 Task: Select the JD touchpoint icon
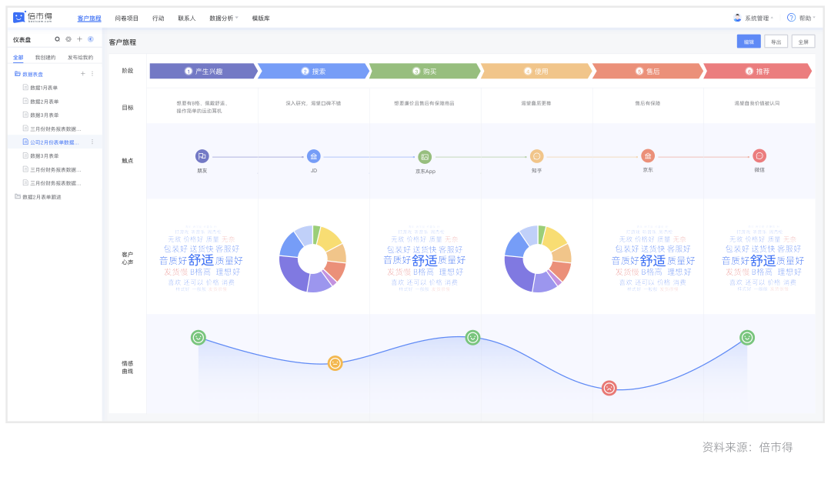(314, 155)
